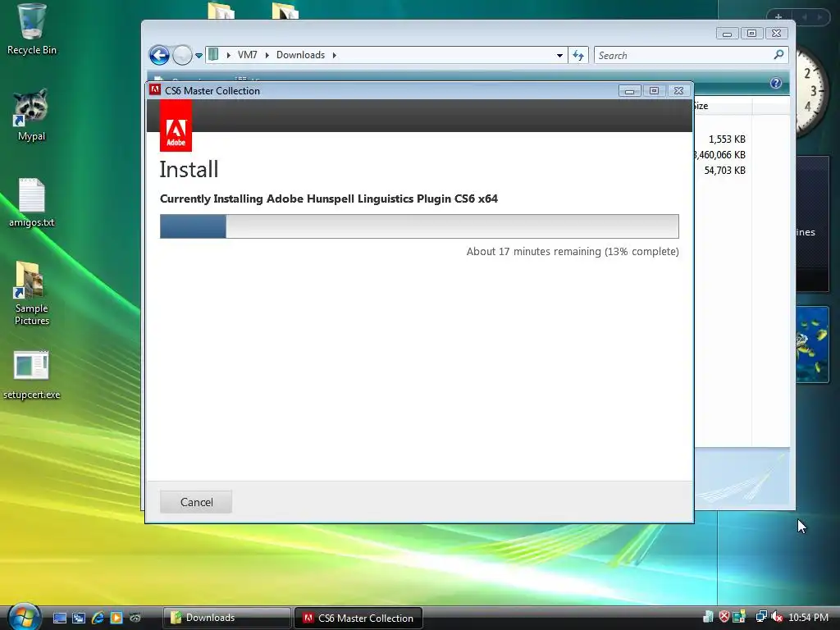Select VM7 in the address breadcrumb
840x630 pixels.
pyautogui.click(x=248, y=55)
